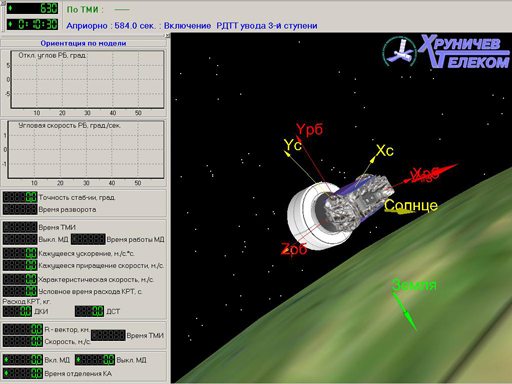
Task: Click the Ориентация по модели panel header
Action: (83, 43)
